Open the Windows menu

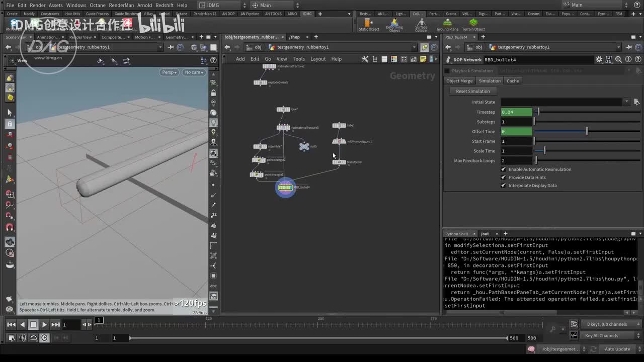point(76,5)
